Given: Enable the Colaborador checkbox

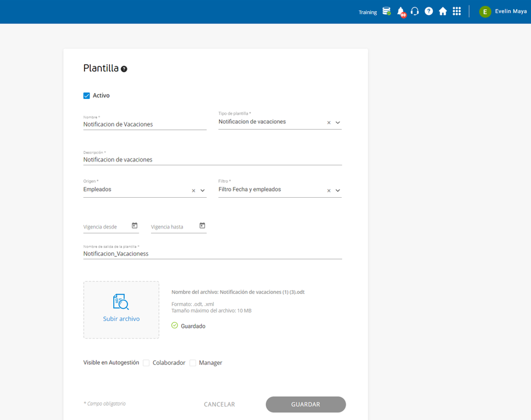Looking at the screenshot, I should click(x=146, y=363).
